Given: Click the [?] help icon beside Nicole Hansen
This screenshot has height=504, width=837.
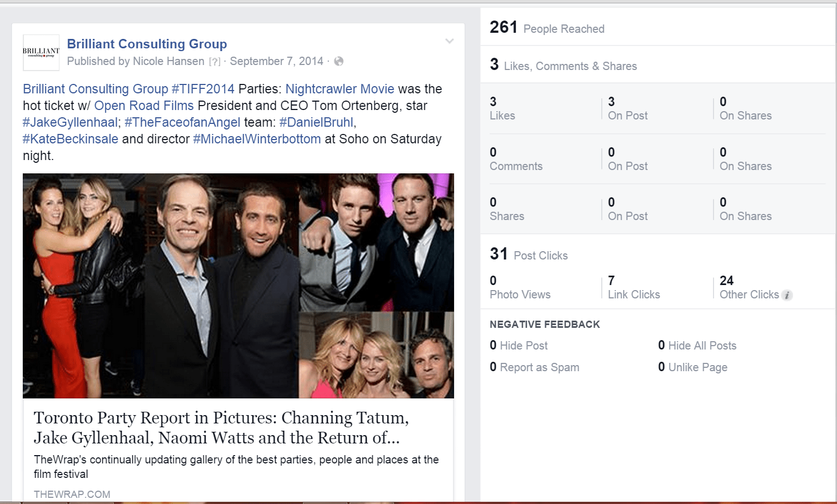Looking at the screenshot, I should [x=215, y=62].
